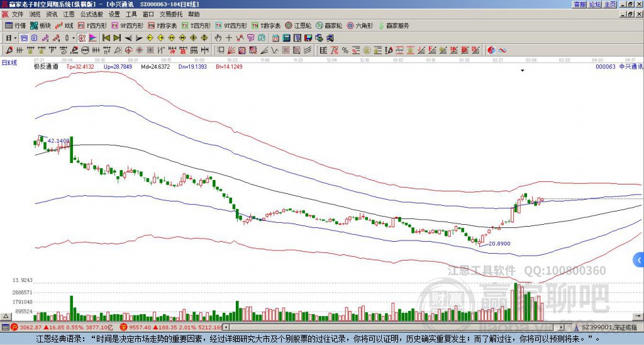This screenshot has height=345, width=644.
Task: Select the percent sign tool
Action: [345, 50]
